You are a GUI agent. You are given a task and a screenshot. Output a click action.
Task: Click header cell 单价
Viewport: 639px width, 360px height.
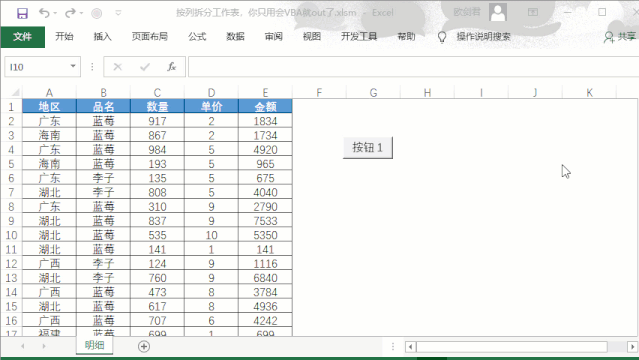(x=212, y=106)
